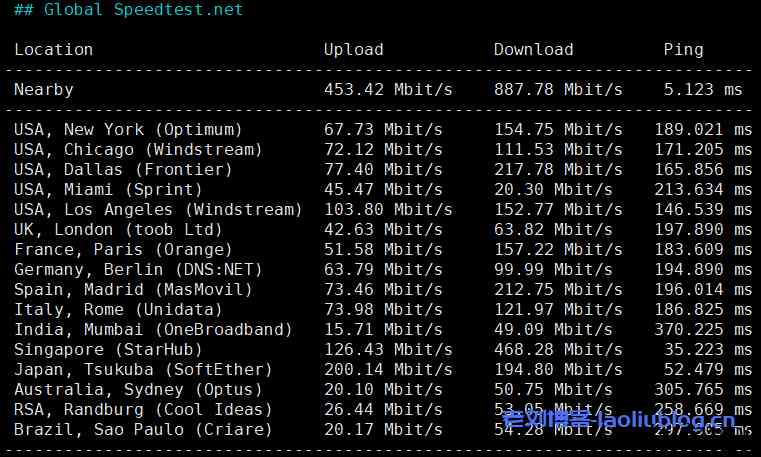Select Tsukuba upload "200.14 Mbit/s"

(388, 370)
